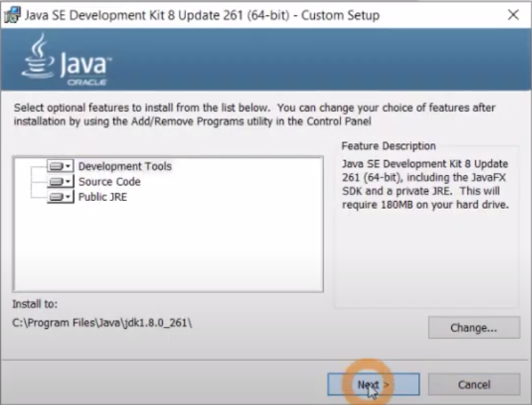Click the installer icon in title bar
Screen dimensions: 532x405
(x=12, y=15)
